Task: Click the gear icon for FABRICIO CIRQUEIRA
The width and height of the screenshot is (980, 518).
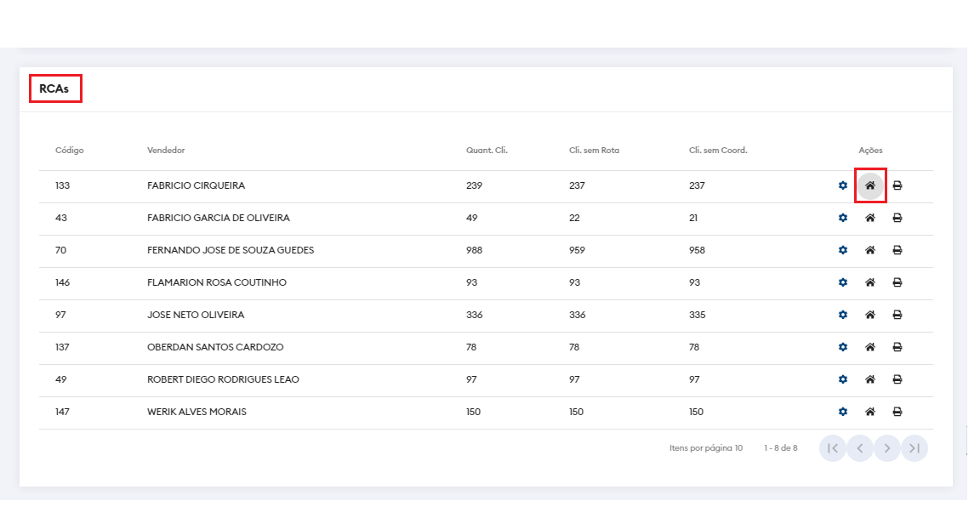Action: (843, 185)
